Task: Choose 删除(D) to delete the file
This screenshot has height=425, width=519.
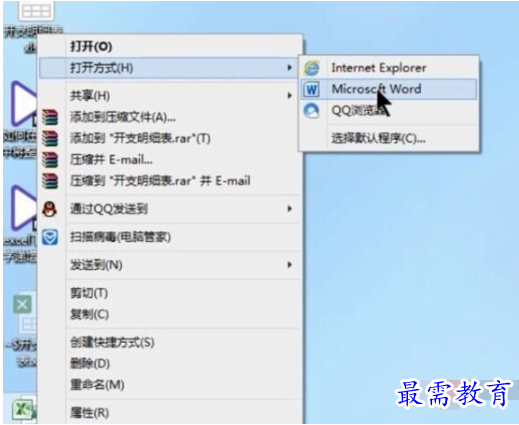Action: 170,364
